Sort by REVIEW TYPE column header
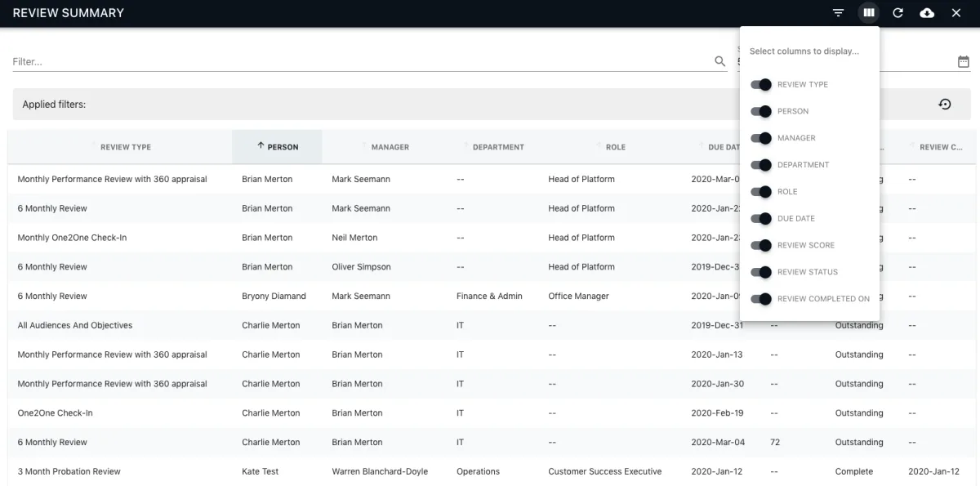The height and width of the screenshot is (486, 980). [x=125, y=147]
